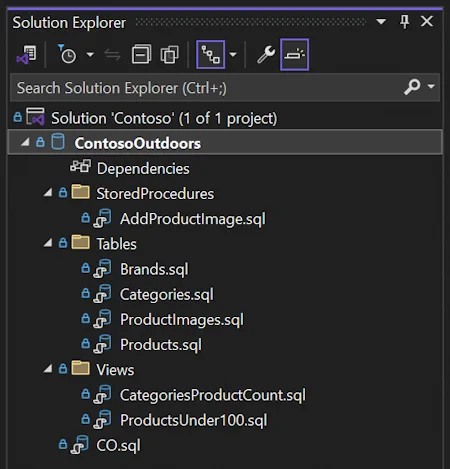450x469 pixels.
Task: Click Categories.sql script icon
Action: click(102, 294)
